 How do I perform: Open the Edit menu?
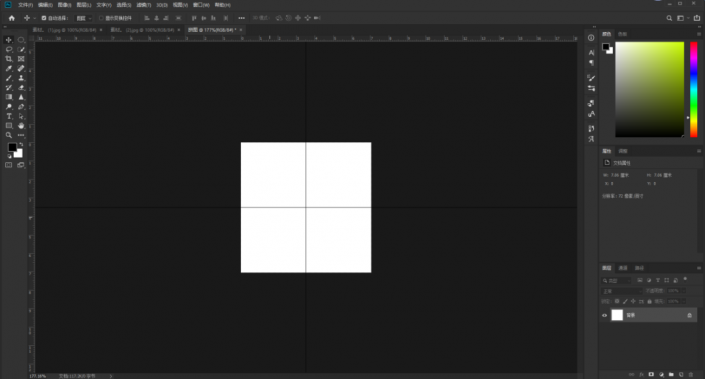tap(45, 5)
